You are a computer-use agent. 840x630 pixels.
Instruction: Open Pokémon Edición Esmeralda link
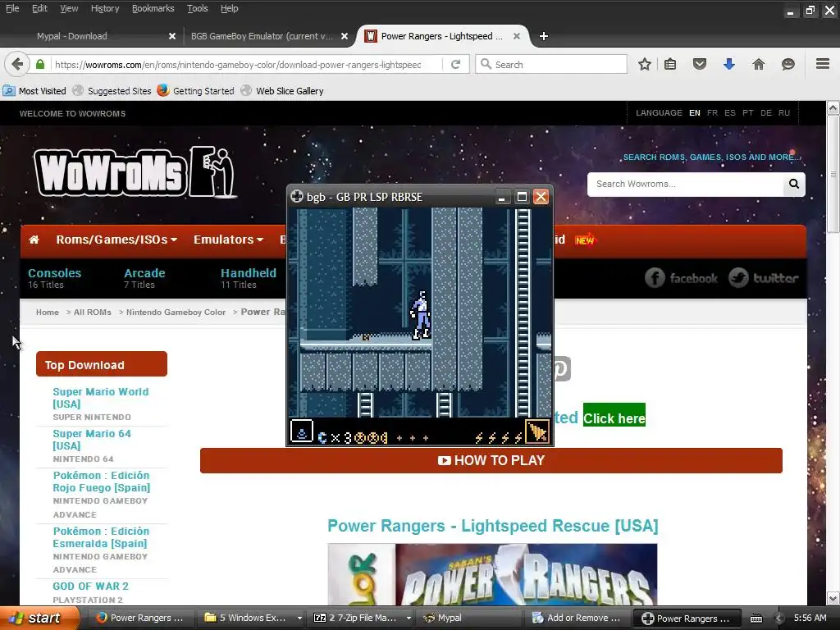(101, 536)
